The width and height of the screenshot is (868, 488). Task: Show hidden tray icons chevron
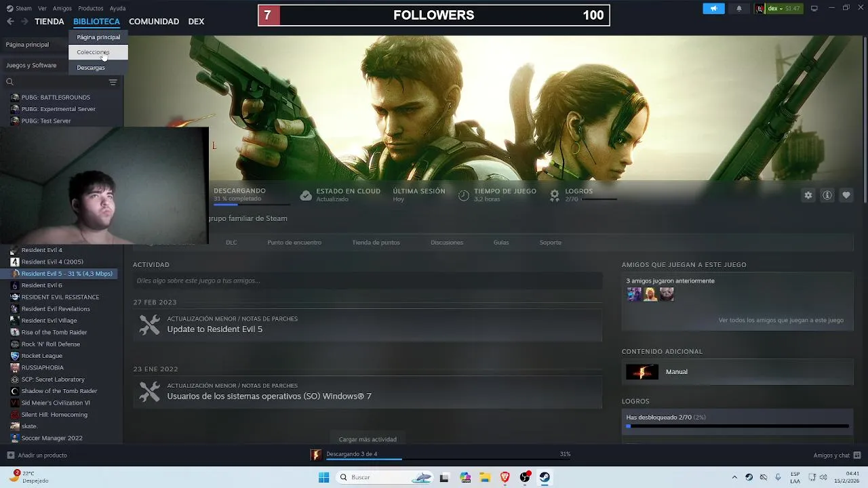pyautogui.click(x=734, y=477)
